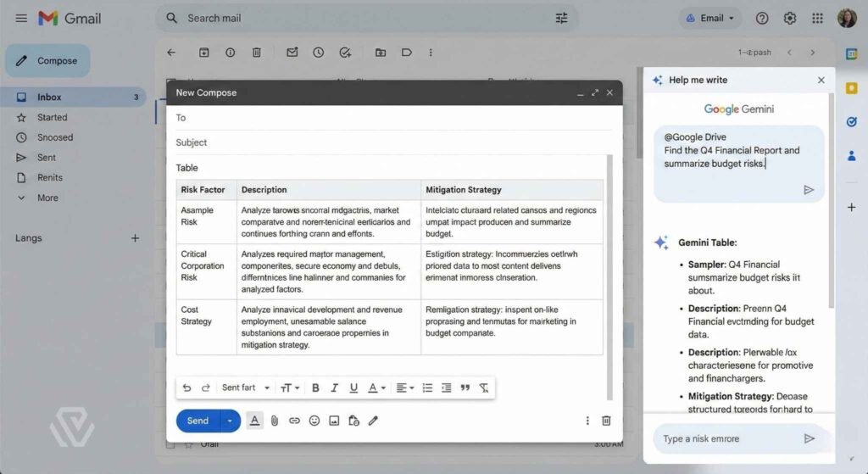Undo the last edit in compose
The image size is (868, 474).
coord(187,388)
